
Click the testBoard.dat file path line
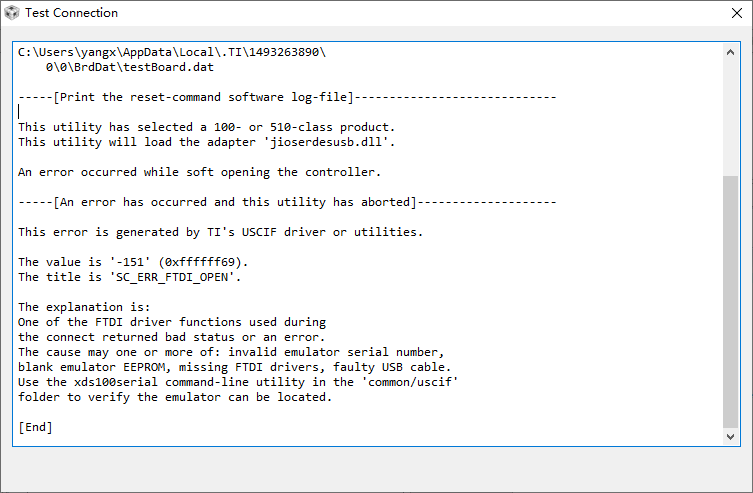tap(130, 67)
